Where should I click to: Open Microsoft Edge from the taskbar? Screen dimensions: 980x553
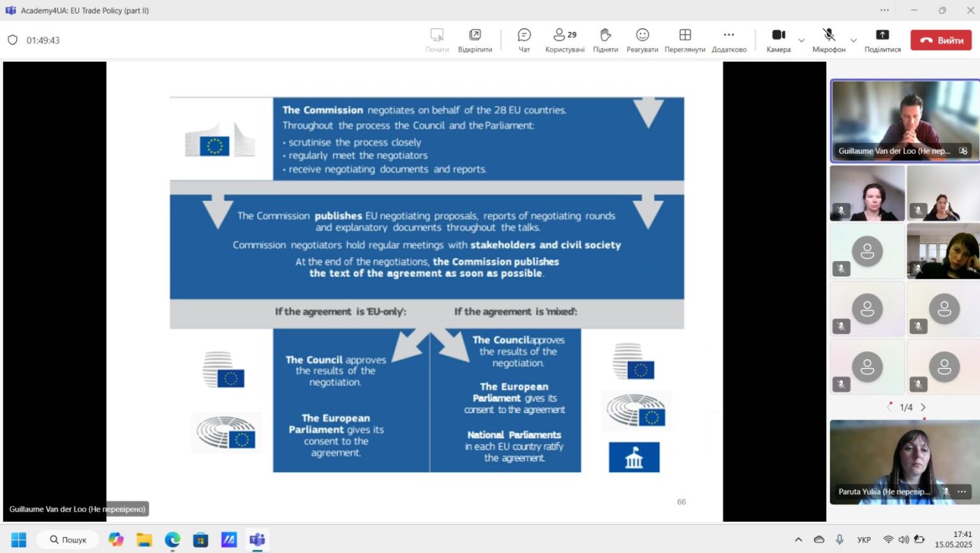pyautogui.click(x=172, y=540)
